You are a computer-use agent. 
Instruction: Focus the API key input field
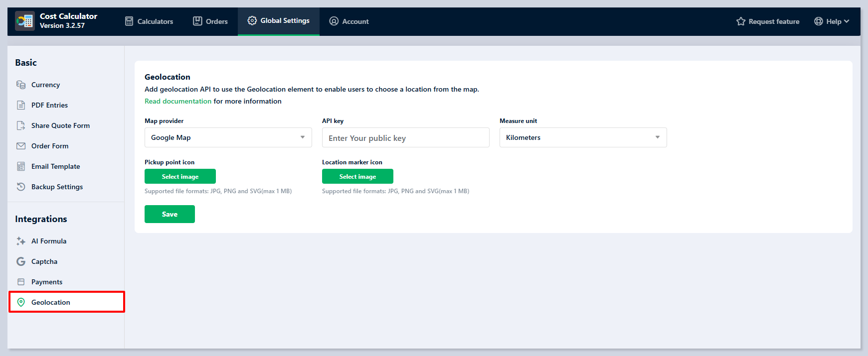[405, 138]
